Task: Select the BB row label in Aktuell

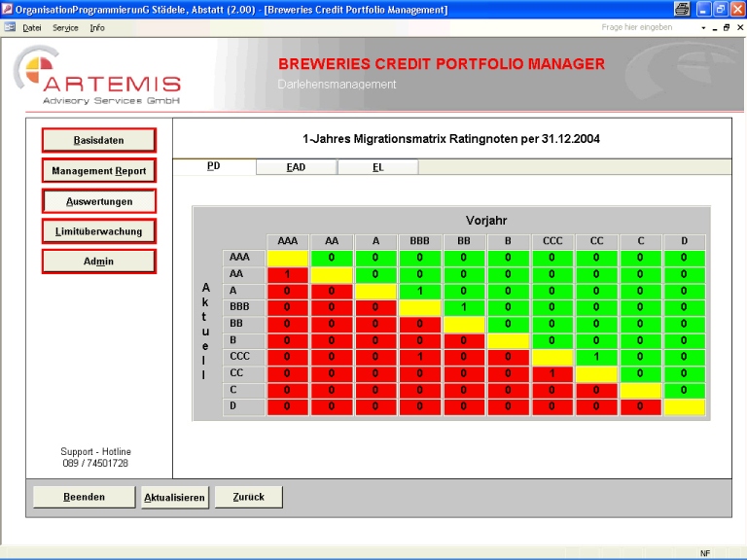Action: click(243, 324)
